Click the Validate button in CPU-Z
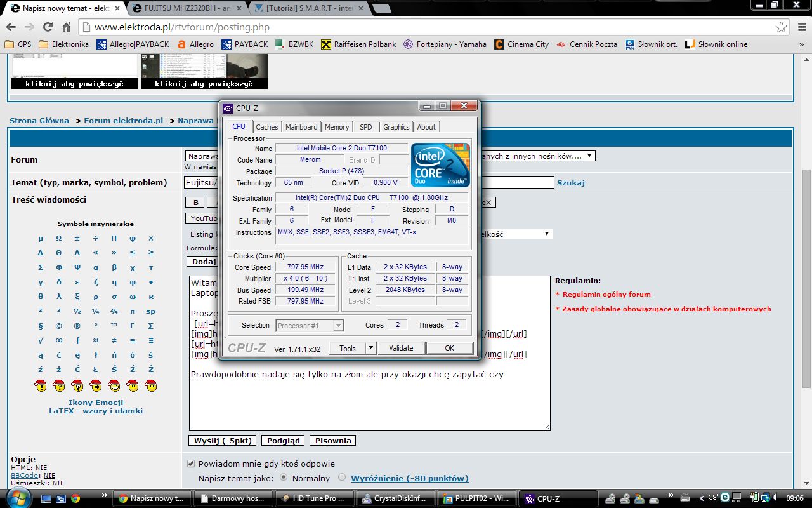This screenshot has width=812, height=508. tap(401, 348)
